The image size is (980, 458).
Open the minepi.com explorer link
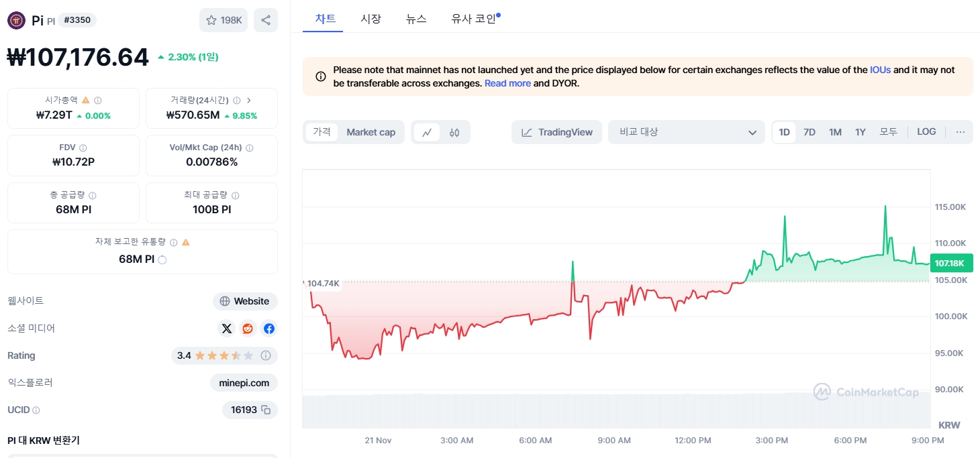tap(244, 383)
